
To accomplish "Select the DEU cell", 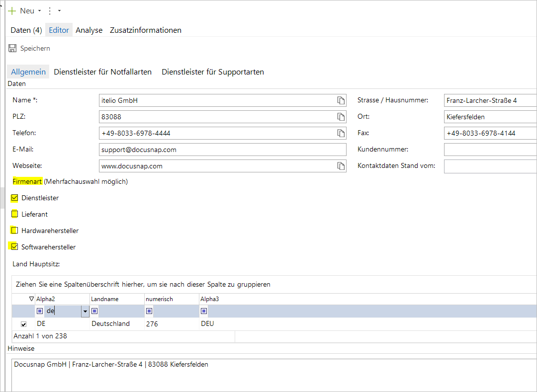I will pyautogui.click(x=207, y=323).
